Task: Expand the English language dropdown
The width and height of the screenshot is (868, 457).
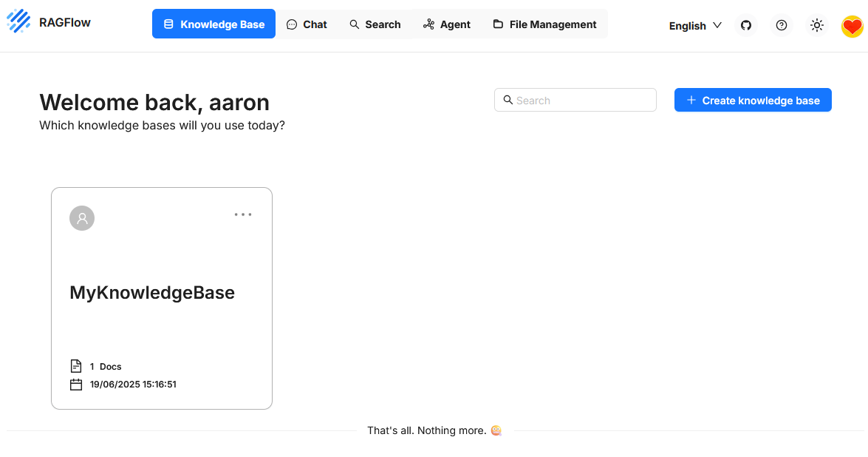Action: (x=695, y=26)
